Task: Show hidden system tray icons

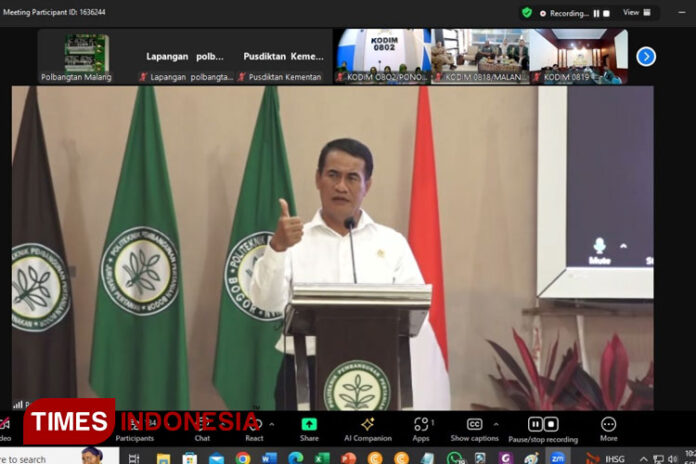Action: pyautogui.click(x=644, y=459)
